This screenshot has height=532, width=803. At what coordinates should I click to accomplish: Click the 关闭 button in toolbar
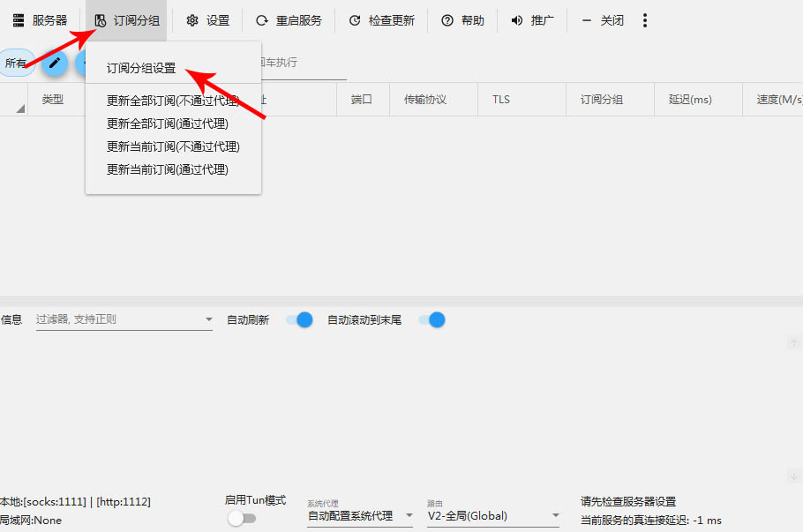tap(603, 20)
